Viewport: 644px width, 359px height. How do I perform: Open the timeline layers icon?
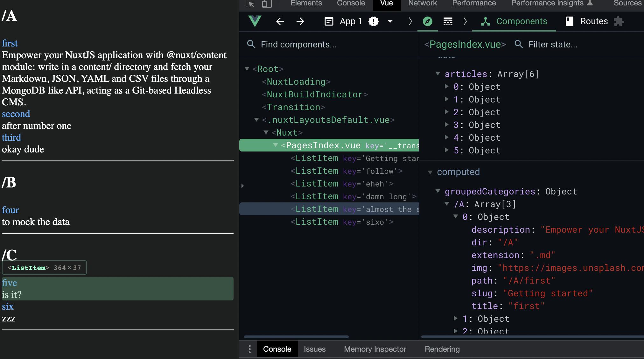point(448,21)
